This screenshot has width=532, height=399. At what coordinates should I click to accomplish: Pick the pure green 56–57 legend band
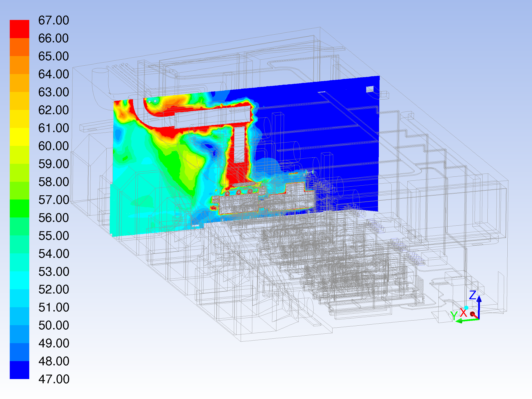pyautogui.click(x=20, y=209)
